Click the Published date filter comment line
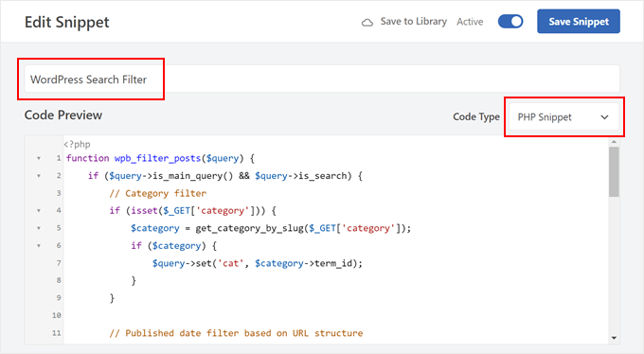Image resolution: width=644 pixels, height=354 pixels. (236, 333)
